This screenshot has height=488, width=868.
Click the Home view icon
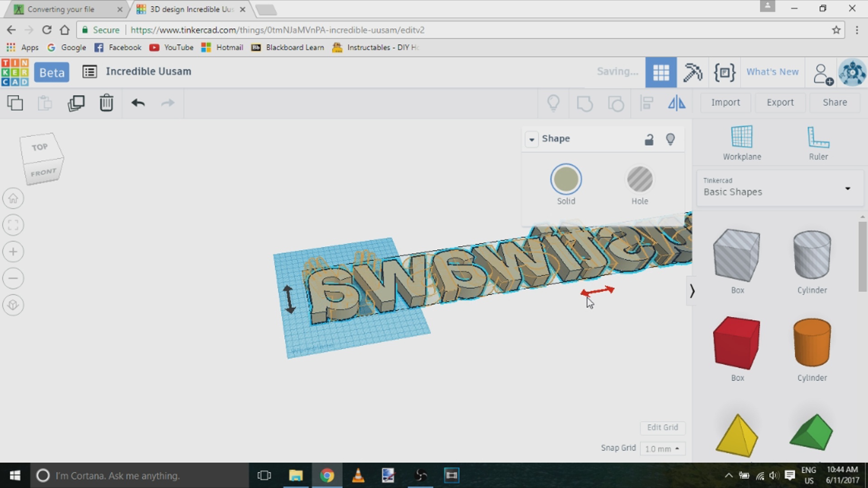coord(13,198)
